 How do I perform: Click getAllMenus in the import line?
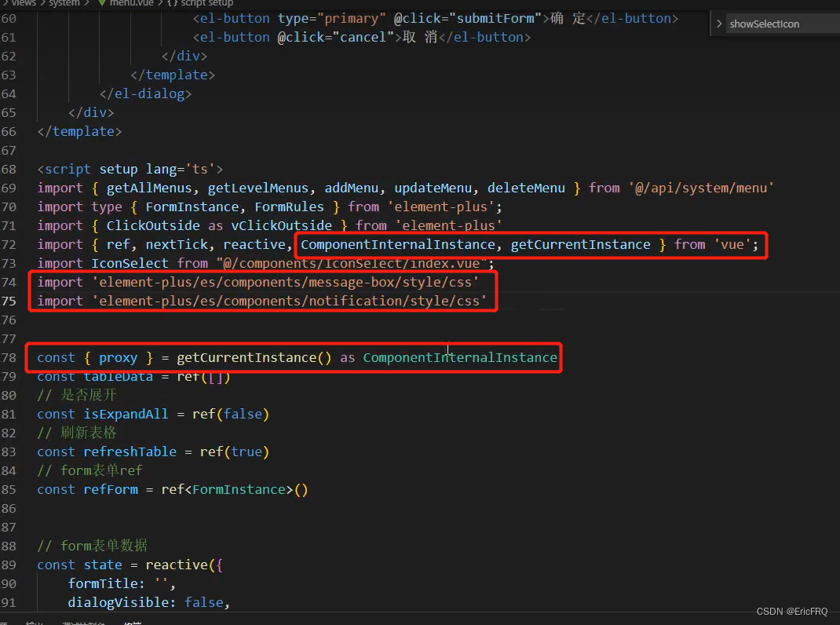[149, 188]
